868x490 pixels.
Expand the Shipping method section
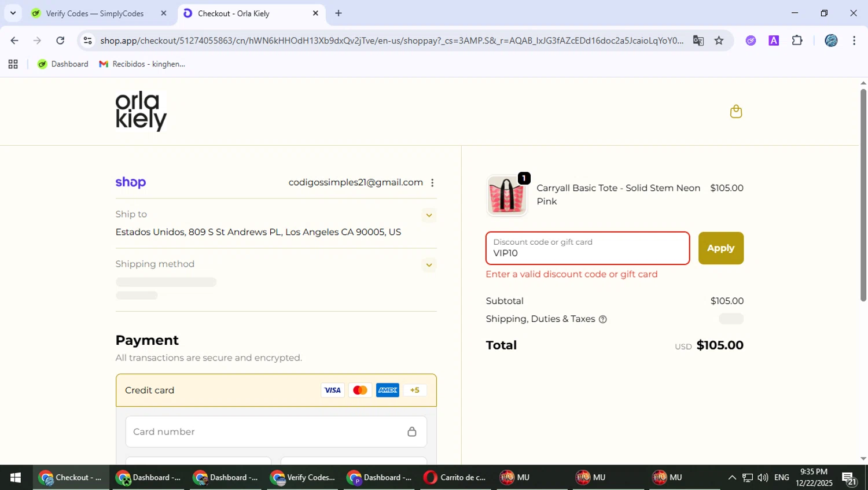click(x=429, y=265)
